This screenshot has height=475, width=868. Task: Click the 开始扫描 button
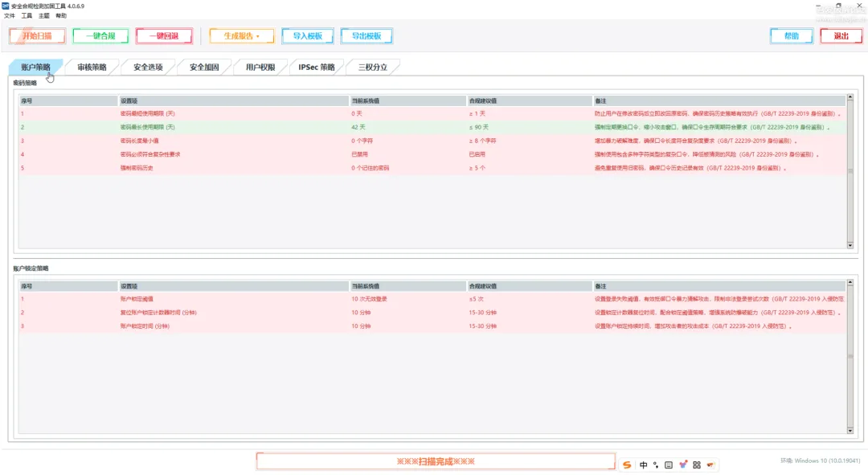coord(37,36)
